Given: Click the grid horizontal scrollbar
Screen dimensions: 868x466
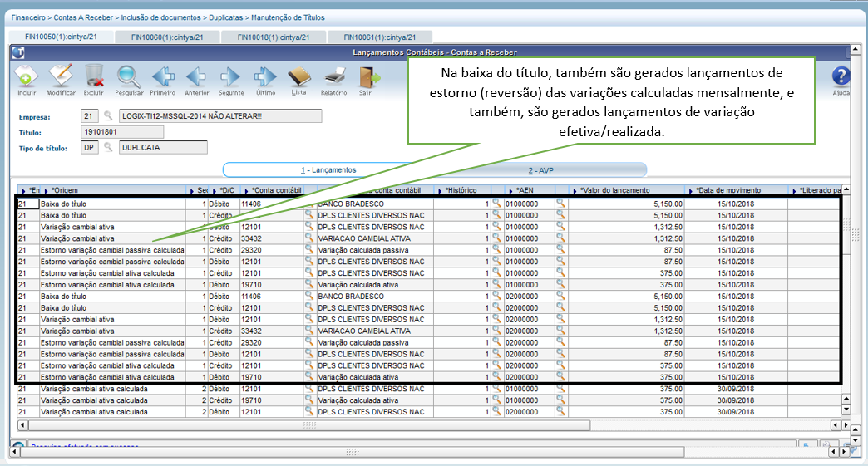Looking at the screenshot, I should (x=309, y=425).
